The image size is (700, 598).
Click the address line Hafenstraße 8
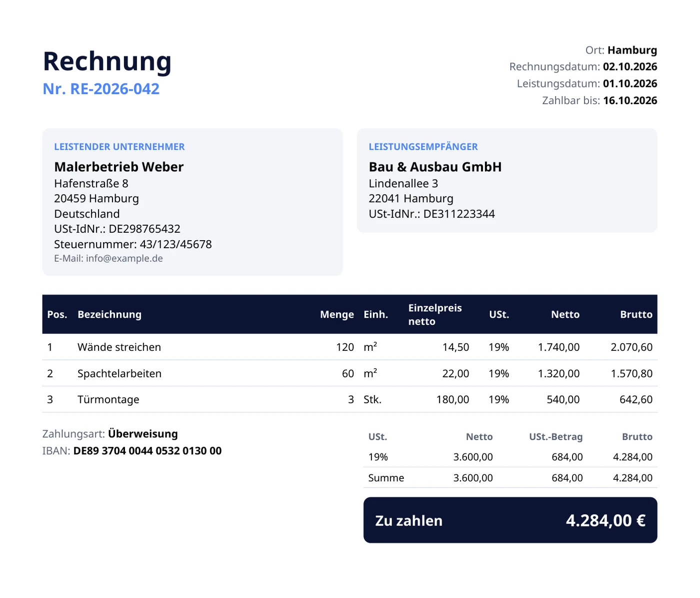tap(91, 184)
